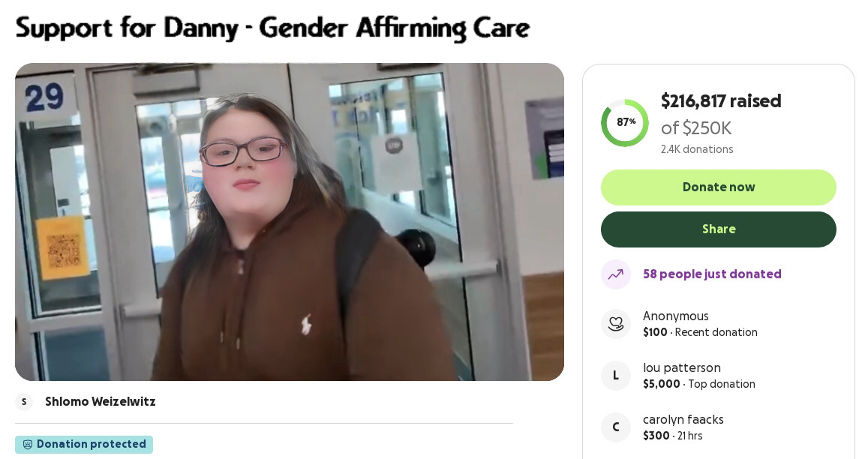The image size is (868, 459).
Task: Click the shield icon in Donation protected badge
Action: click(27, 444)
